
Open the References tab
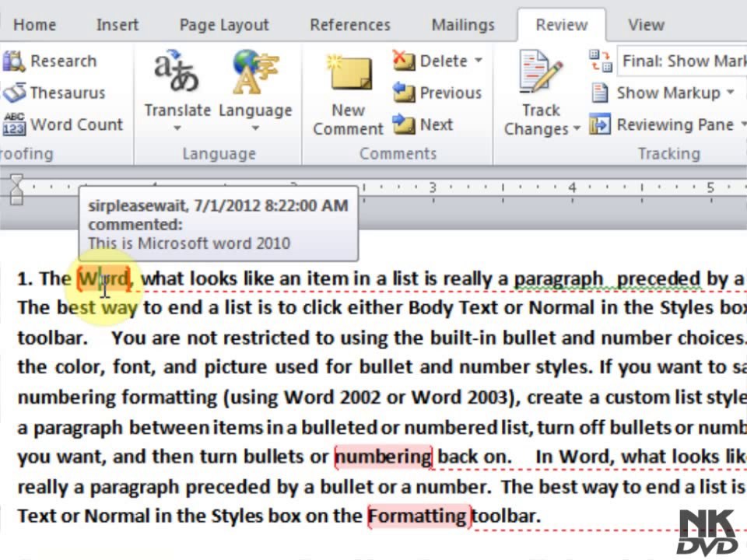[350, 25]
